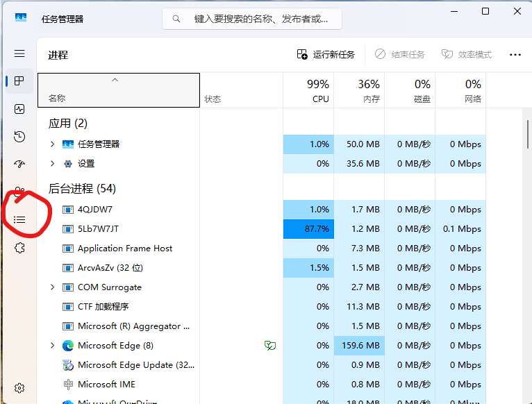Sort by CPU column header

(308, 90)
